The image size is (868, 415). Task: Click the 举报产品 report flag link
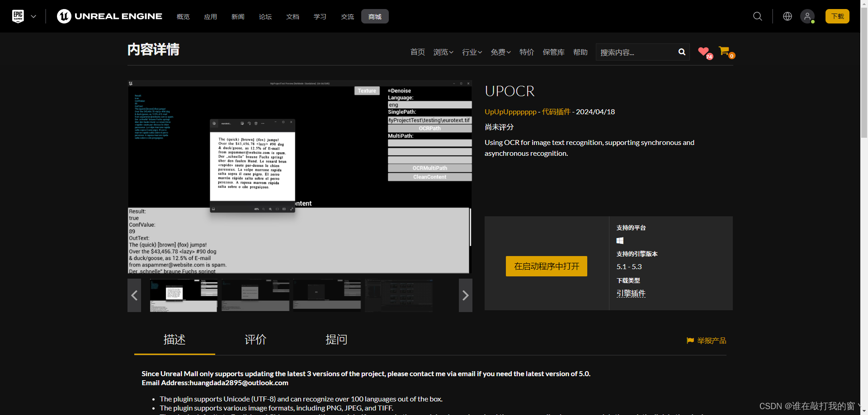(x=706, y=340)
